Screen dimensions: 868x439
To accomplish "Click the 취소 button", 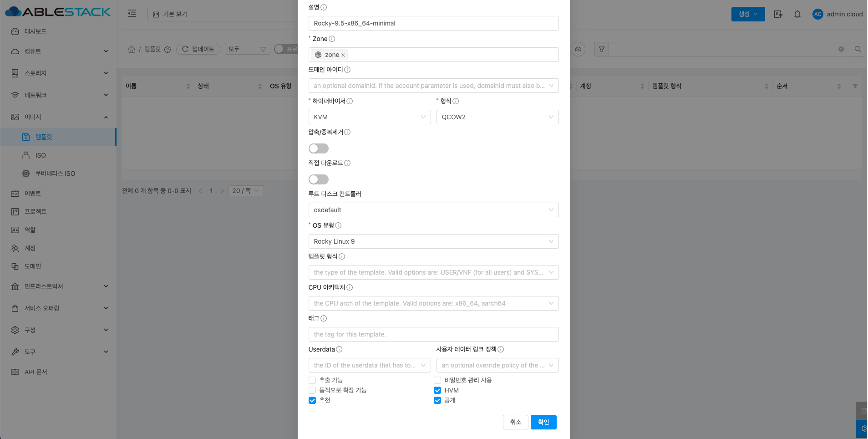I will coord(516,422).
